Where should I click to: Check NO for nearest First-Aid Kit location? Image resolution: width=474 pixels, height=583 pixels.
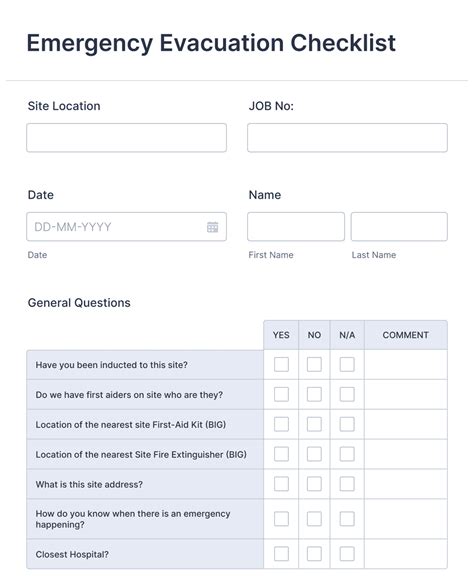(x=314, y=424)
